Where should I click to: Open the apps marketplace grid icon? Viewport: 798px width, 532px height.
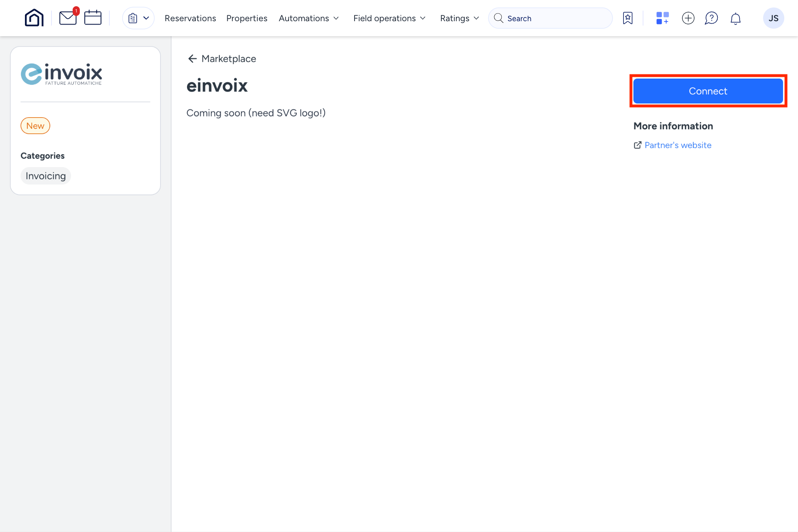(662, 18)
